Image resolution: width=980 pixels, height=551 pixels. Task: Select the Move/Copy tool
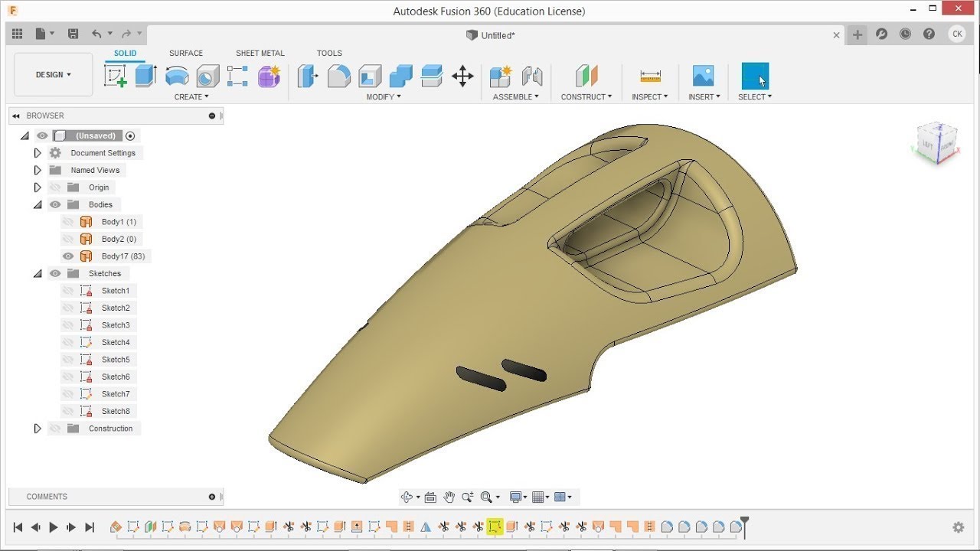point(462,76)
